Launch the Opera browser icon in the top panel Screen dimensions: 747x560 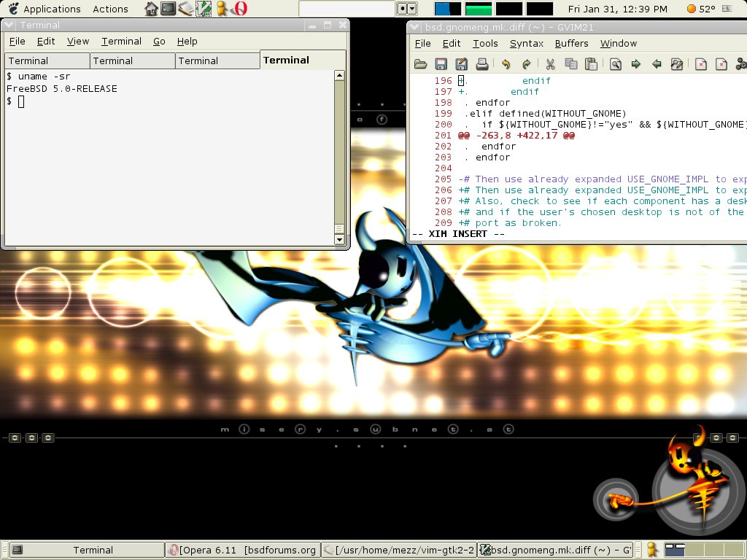pos(239,9)
